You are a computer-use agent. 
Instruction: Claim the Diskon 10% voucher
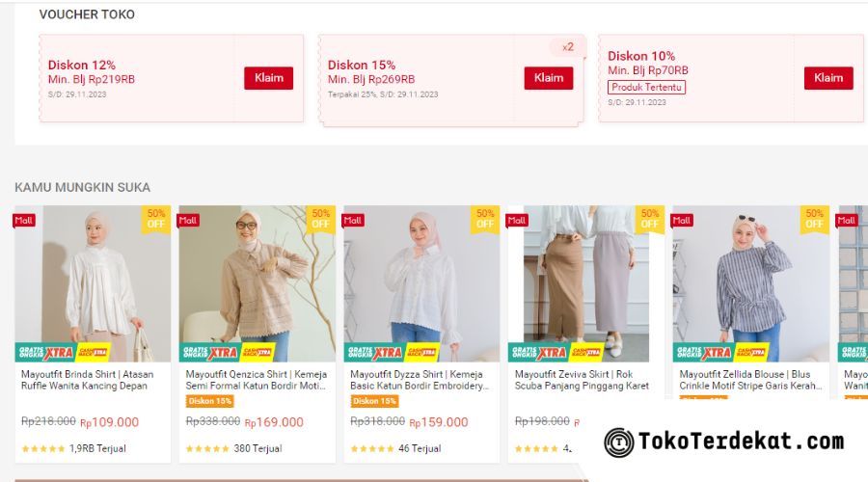[x=828, y=78]
